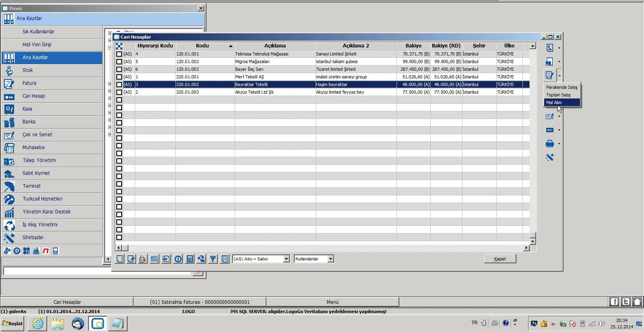Viewport: 644px width, 332px height.
Task: Click the refresh folder icon
Action: (x=201, y=259)
